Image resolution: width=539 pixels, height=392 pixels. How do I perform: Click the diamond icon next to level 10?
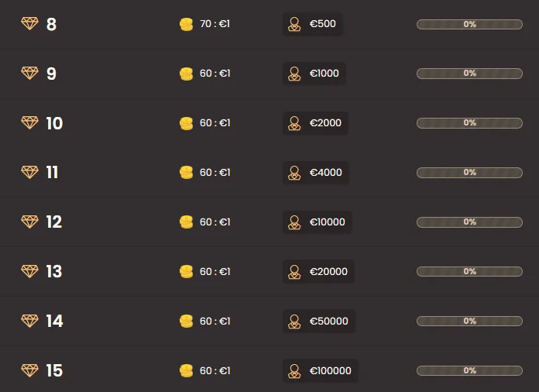(29, 123)
